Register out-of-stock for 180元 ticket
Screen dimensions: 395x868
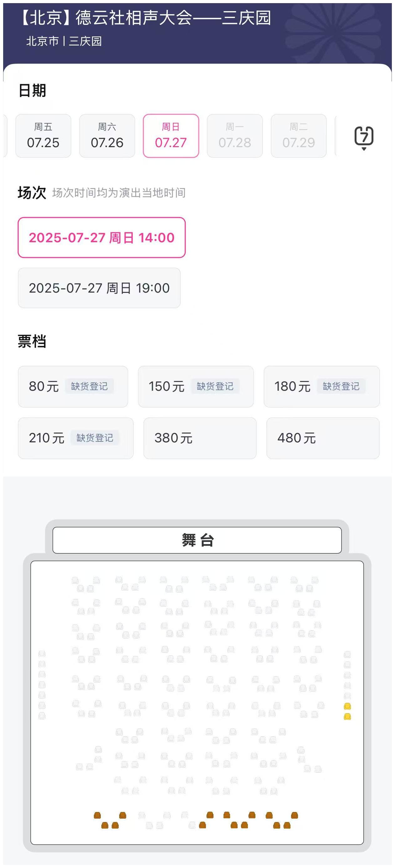tap(341, 386)
